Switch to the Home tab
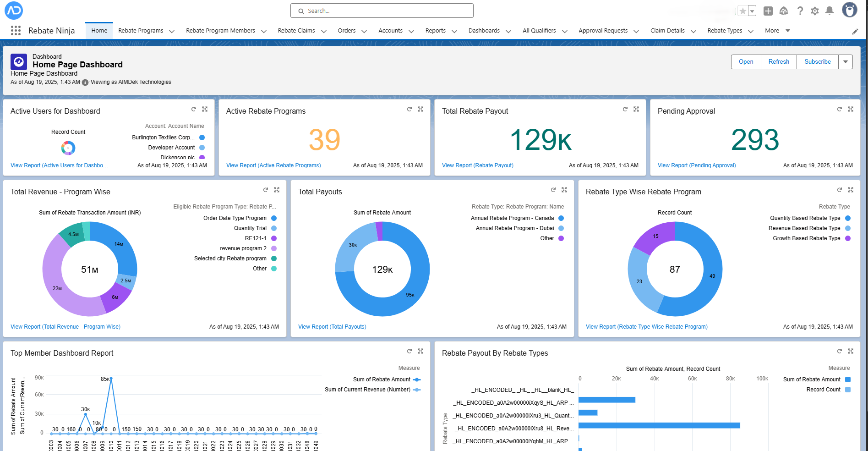Image resolution: width=868 pixels, height=451 pixels. click(99, 30)
